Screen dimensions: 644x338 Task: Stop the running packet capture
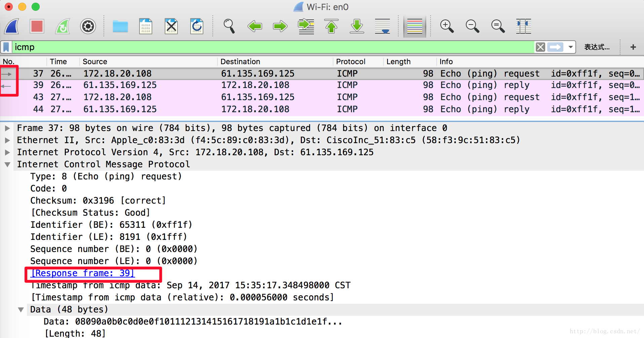37,26
